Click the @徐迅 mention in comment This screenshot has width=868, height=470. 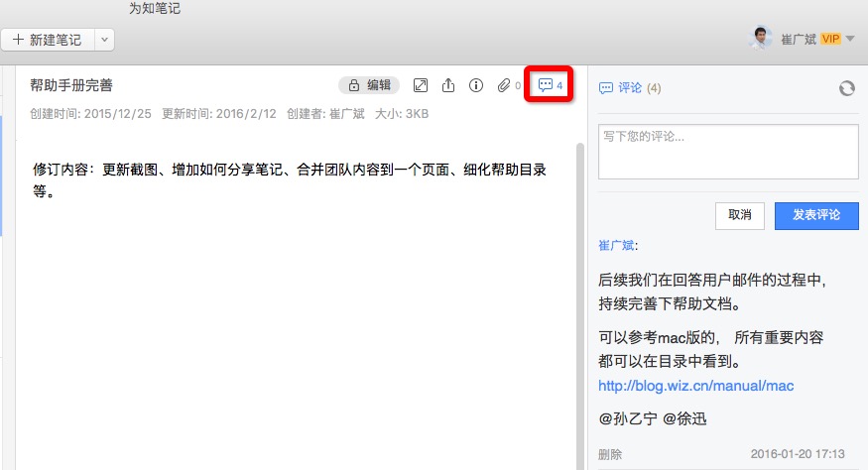tap(684, 418)
